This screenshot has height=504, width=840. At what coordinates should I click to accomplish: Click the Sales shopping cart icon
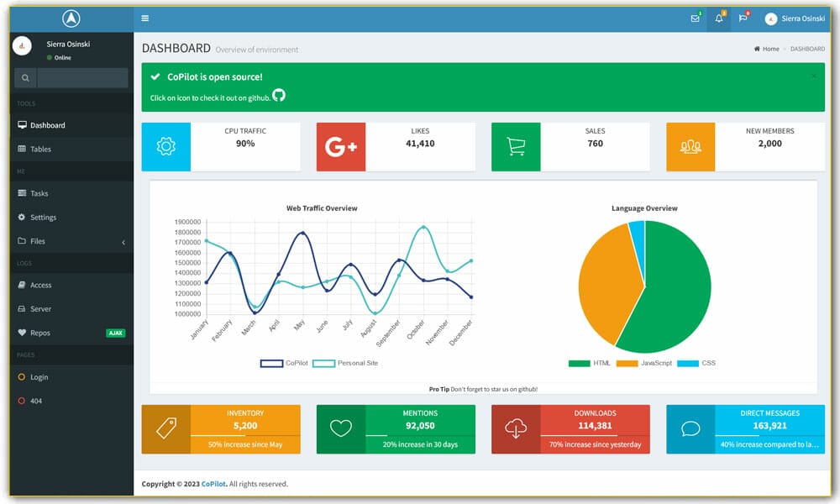point(516,147)
